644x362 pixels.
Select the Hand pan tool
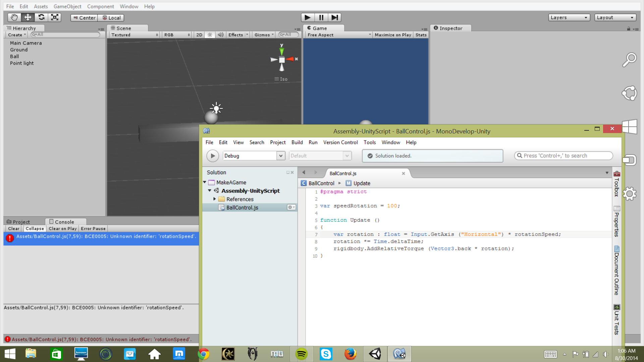pos(14,17)
